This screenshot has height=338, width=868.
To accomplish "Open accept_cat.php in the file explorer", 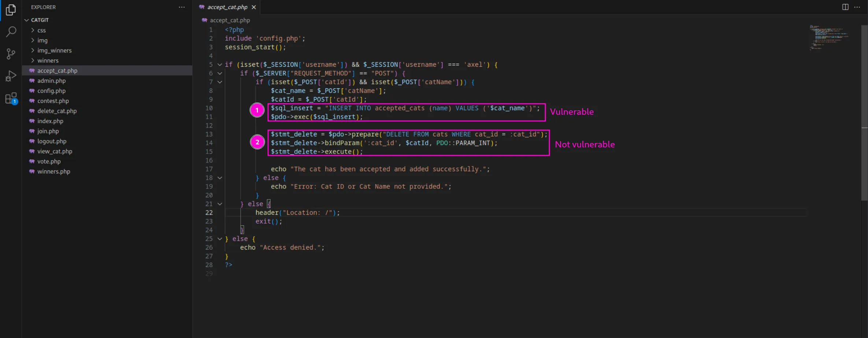I will click(x=107, y=70).
